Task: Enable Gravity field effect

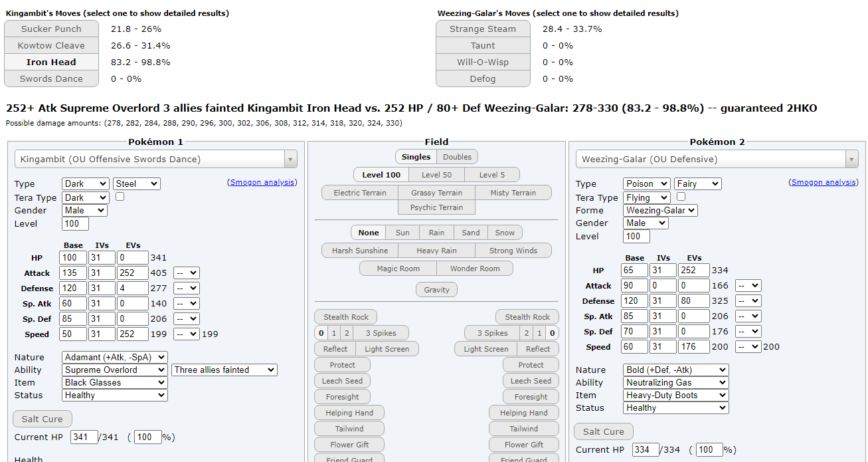Action: tap(436, 290)
